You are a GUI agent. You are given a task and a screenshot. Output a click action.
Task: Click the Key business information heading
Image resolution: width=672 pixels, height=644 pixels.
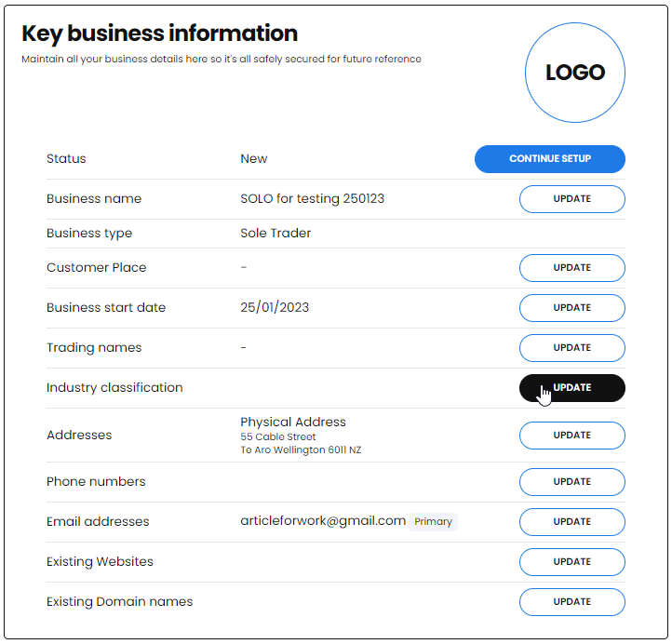(x=159, y=34)
